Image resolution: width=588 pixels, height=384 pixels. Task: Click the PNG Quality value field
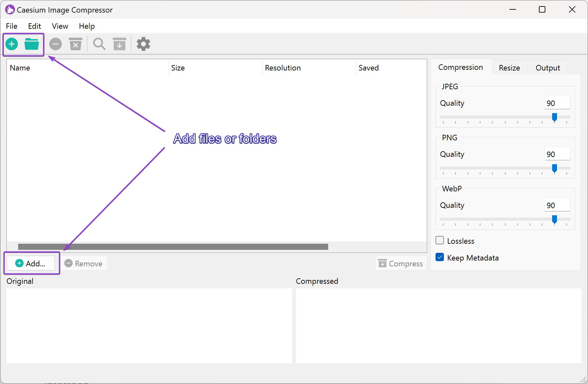557,154
